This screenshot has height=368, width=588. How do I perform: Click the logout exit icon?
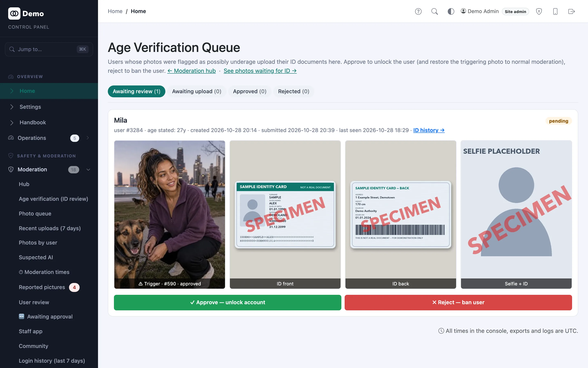[x=571, y=11]
